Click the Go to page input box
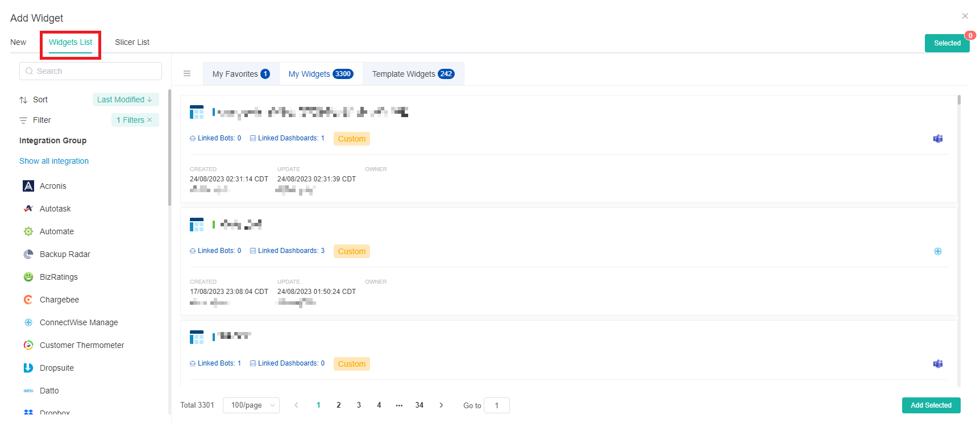 pyautogui.click(x=497, y=405)
